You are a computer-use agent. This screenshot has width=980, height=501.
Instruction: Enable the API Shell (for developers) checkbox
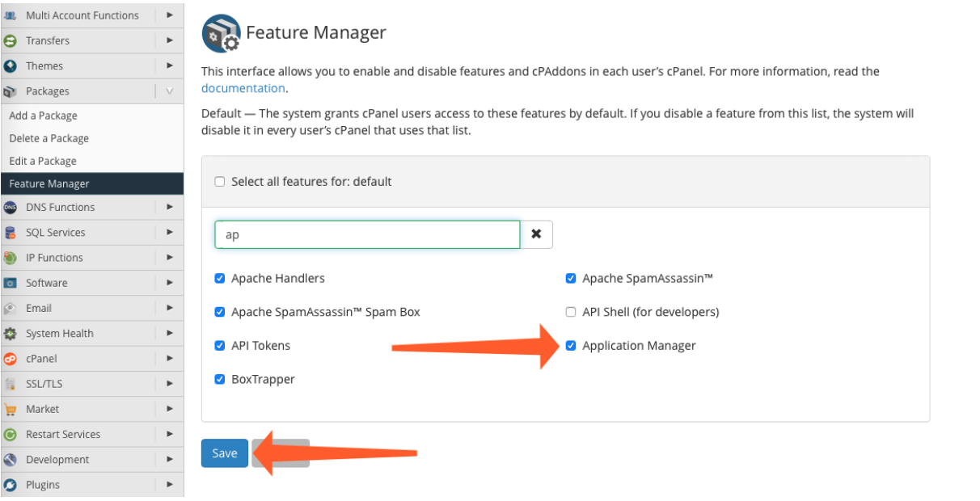(571, 312)
